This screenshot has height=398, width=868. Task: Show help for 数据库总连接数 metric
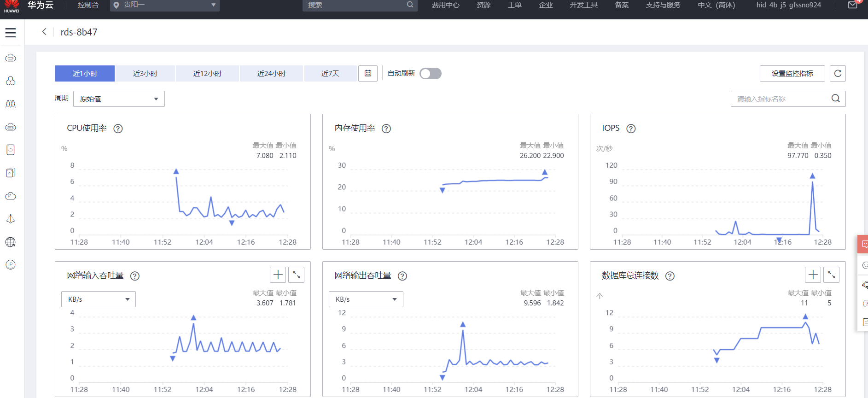click(x=670, y=276)
